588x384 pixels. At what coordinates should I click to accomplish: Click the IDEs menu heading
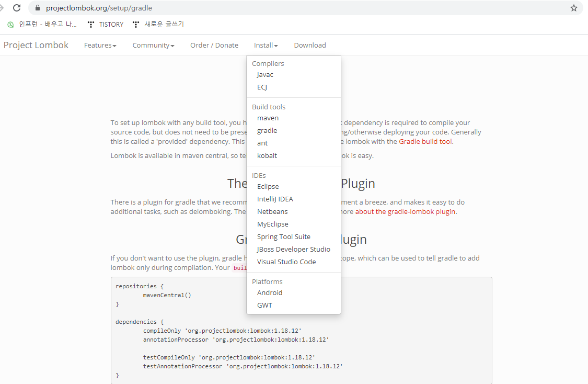[x=259, y=175]
